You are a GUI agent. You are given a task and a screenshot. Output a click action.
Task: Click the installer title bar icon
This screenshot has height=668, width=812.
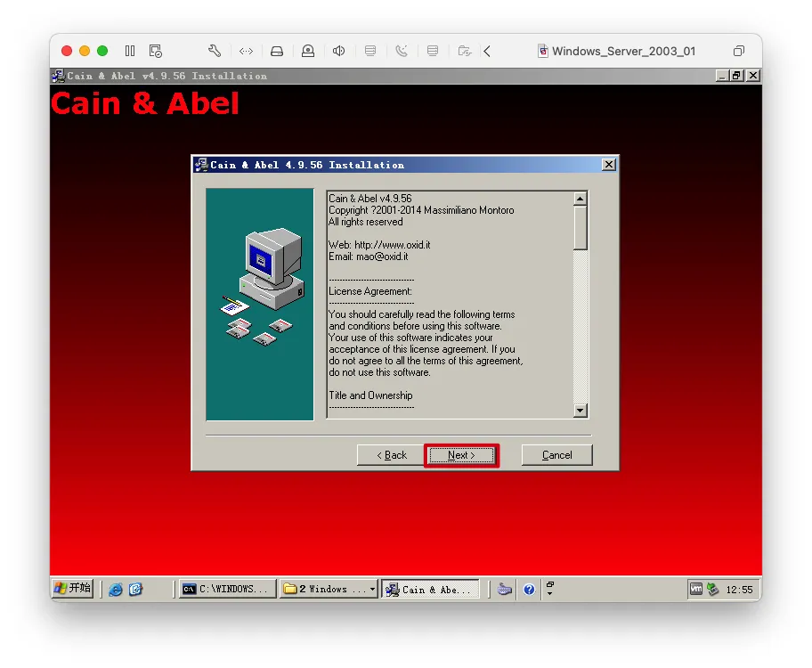[x=201, y=165]
